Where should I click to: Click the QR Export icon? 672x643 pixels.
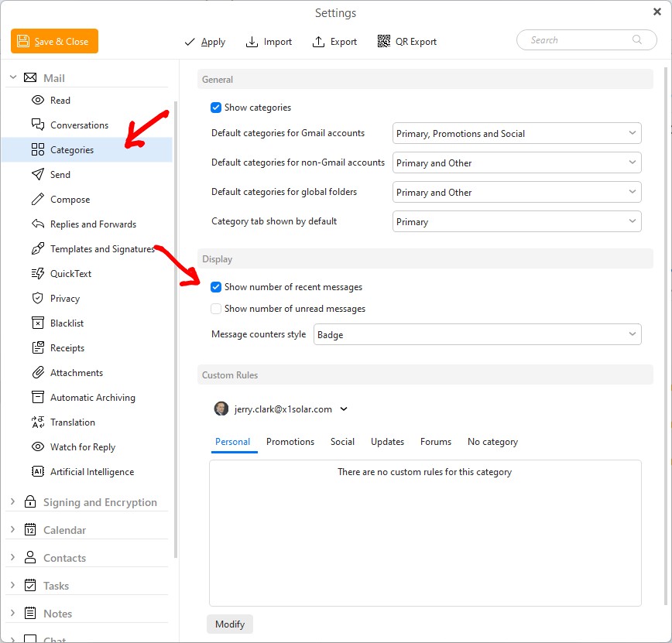tap(384, 42)
